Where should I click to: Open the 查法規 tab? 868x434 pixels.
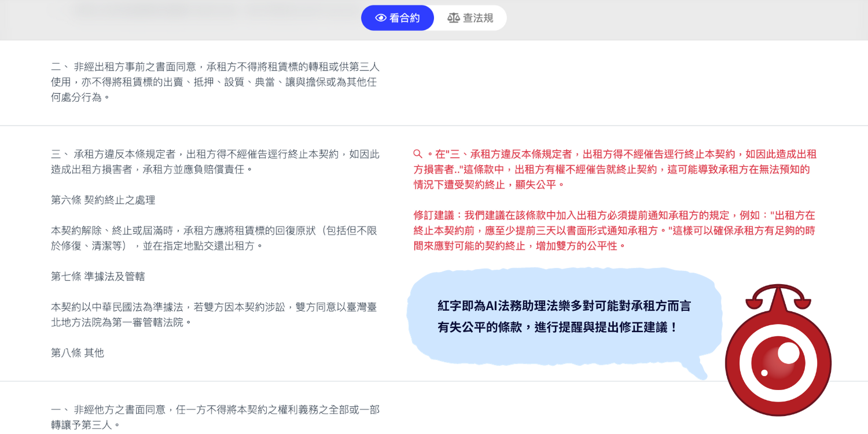(470, 18)
